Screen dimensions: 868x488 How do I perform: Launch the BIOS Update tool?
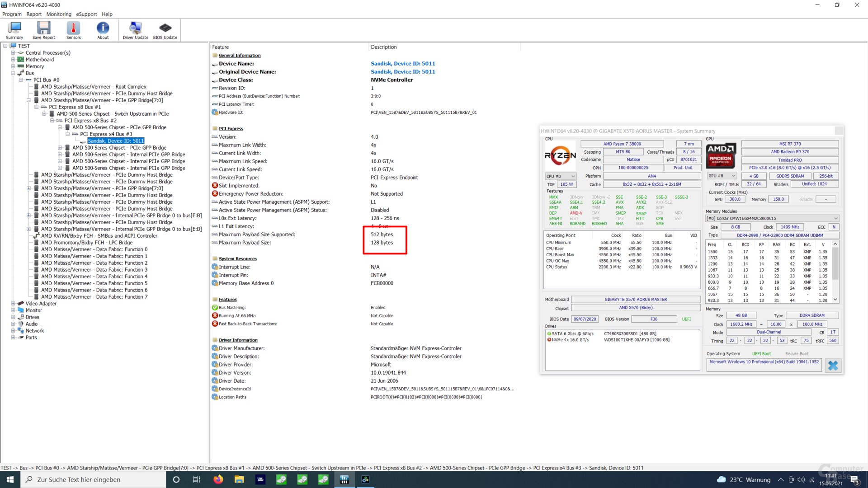point(165,30)
